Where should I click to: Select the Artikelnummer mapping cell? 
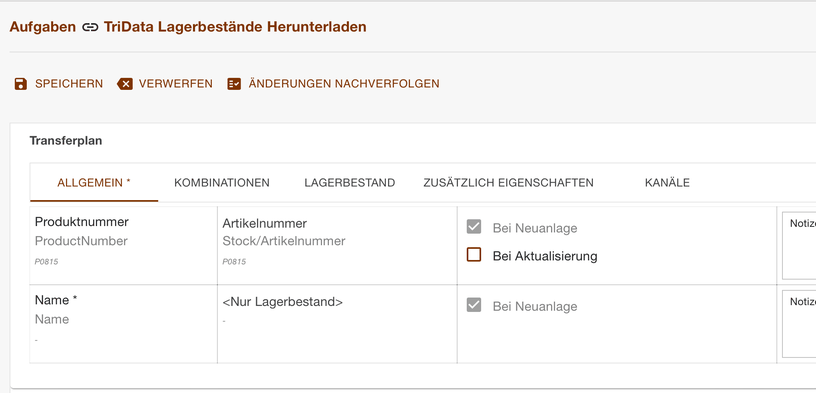coord(337,246)
